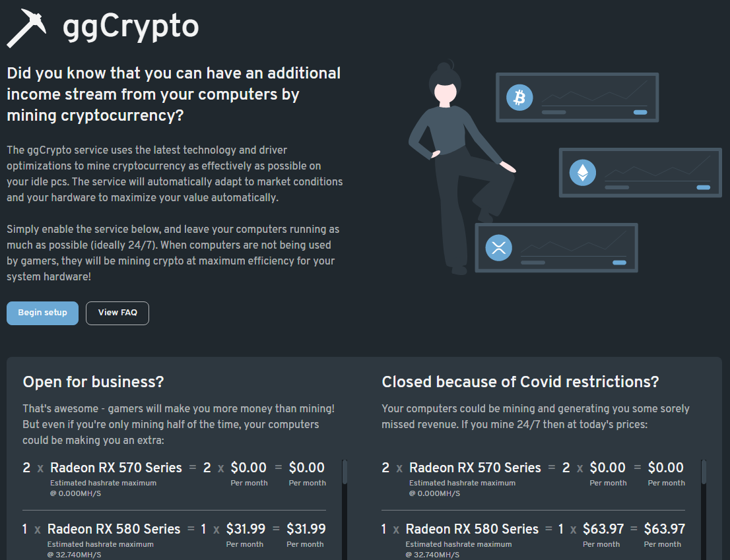Viewport: 730px width, 560px height.
Task: Click the XRP coin icon
Action: 498,248
